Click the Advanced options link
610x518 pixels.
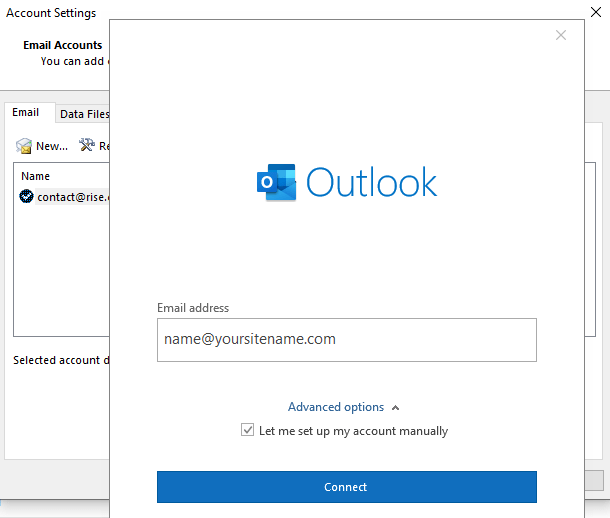[x=336, y=407]
